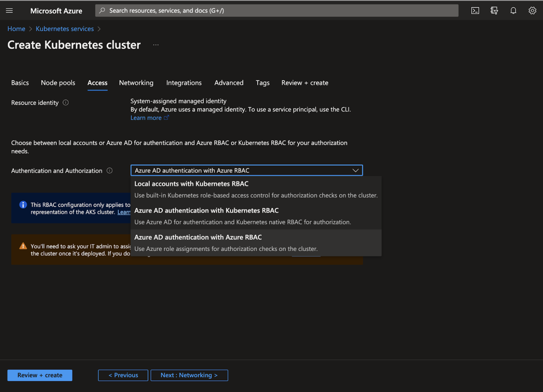Click the breadcrumb chevron after Kubernetes services
The width and height of the screenshot is (543, 392).
click(x=99, y=29)
